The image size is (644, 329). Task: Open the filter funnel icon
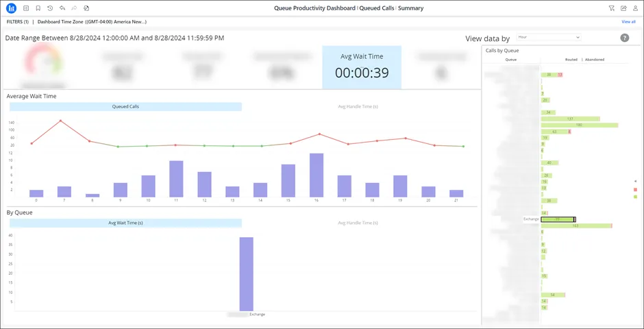612,8
